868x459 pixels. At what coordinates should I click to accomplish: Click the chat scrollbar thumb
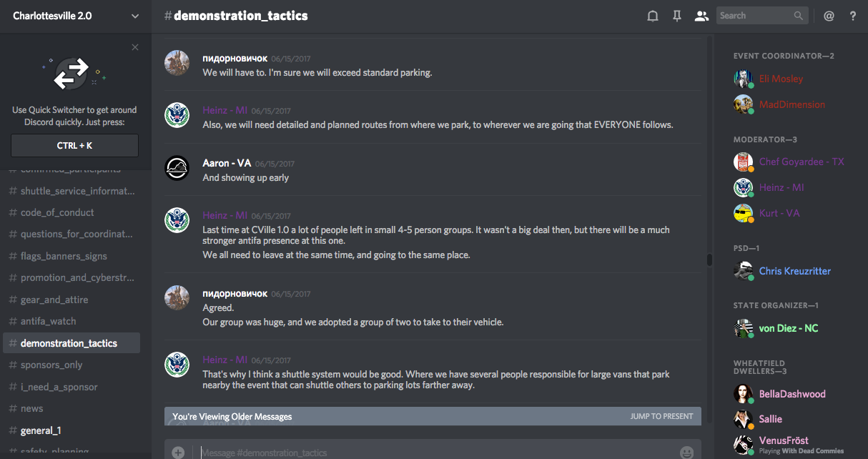click(x=709, y=260)
